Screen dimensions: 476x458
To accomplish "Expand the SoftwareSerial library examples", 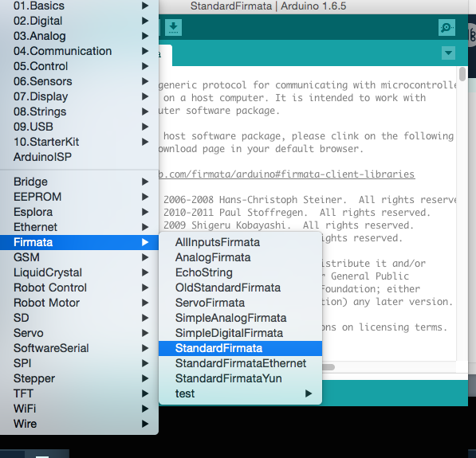I will pos(79,349).
